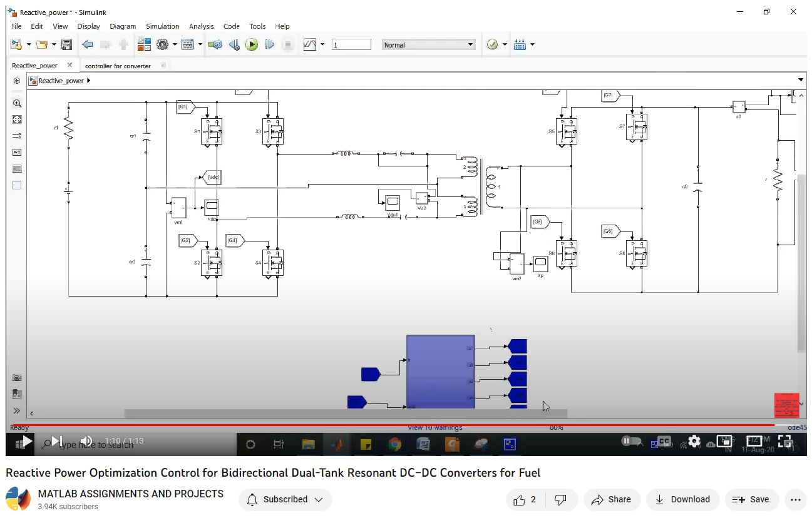
Task: Toggle YouTube autoplay switch
Action: 631,441
